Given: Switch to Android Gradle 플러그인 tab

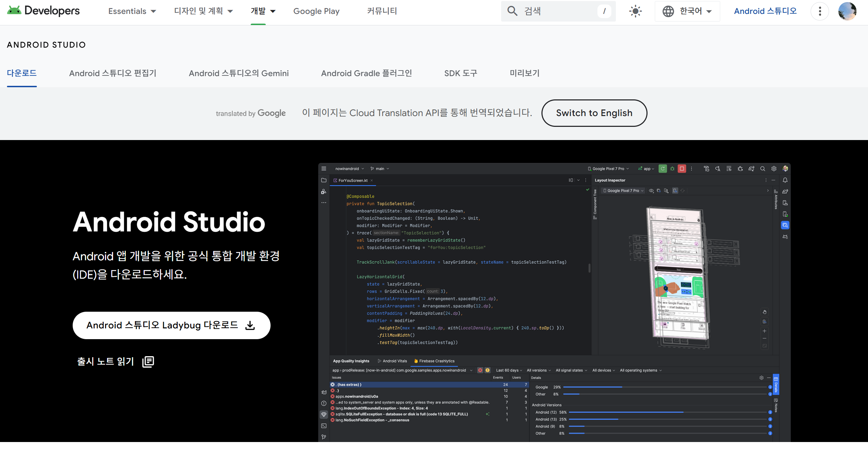Looking at the screenshot, I should (x=366, y=73).
